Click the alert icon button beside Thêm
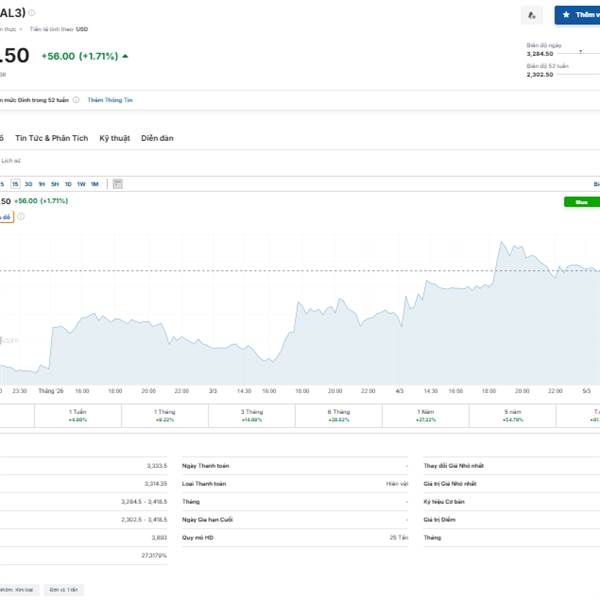The image size is (600, 600). pos(532,15)
